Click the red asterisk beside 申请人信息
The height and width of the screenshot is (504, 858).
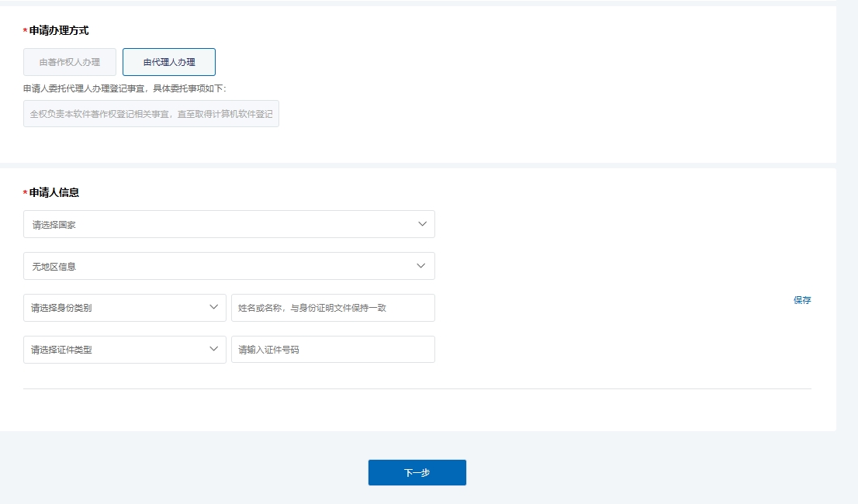(26, 193)
